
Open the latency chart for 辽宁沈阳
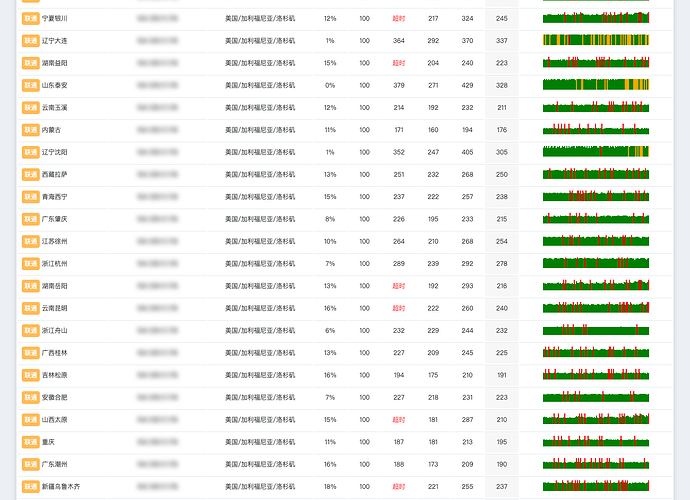tap(596, 151)
